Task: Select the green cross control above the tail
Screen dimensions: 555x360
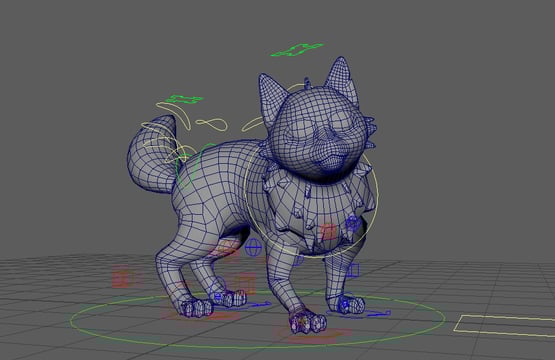Action: point(185,99)
